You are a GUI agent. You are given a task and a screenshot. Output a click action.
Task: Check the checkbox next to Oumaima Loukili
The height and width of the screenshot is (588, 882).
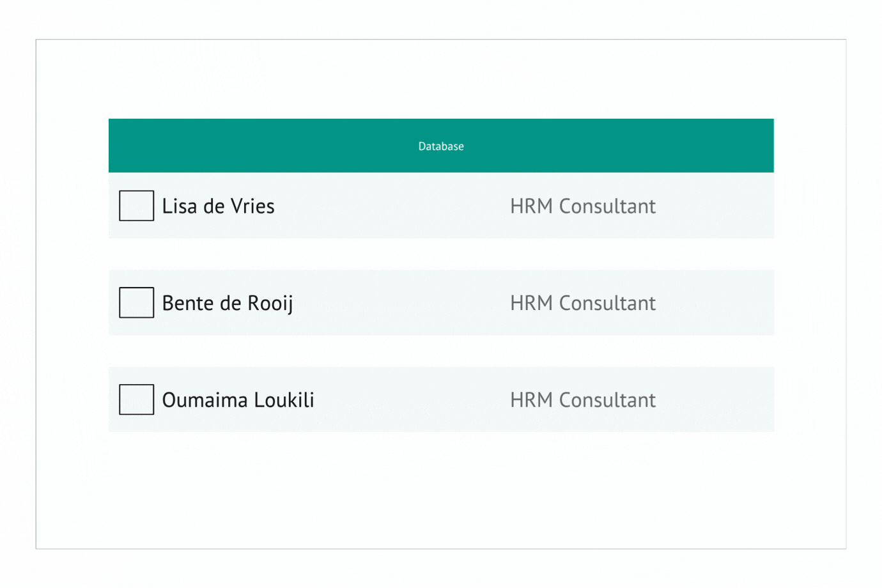pos(136,400)
